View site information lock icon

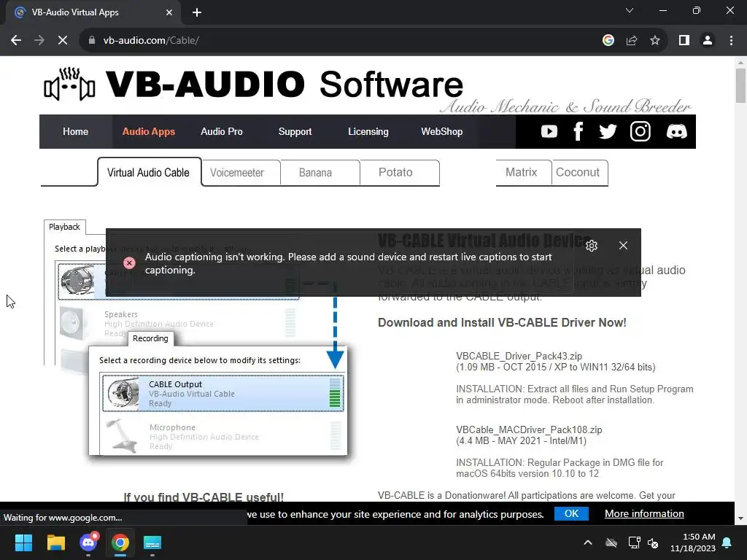pos(92,41)
